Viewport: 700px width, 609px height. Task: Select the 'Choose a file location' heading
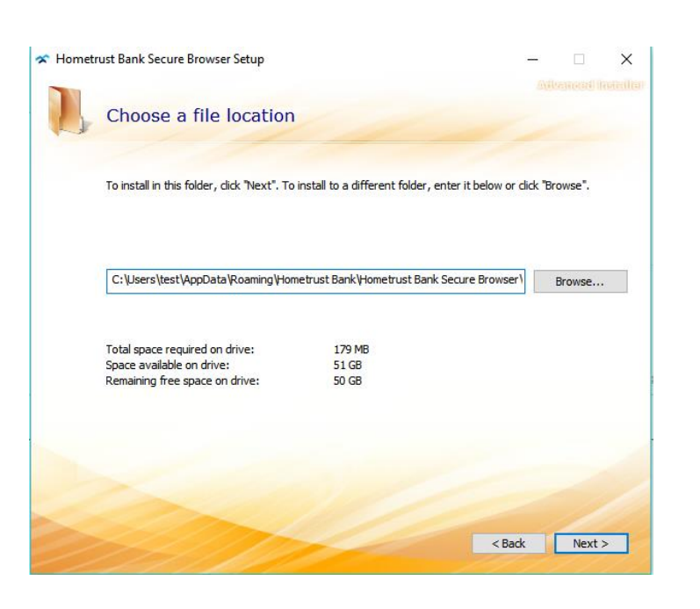click(200, 116)
